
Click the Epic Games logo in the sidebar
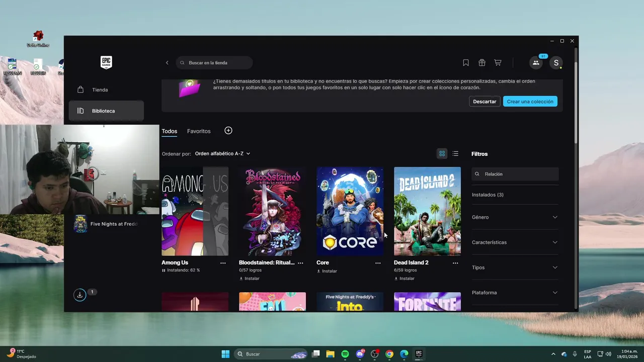[106, 62]
